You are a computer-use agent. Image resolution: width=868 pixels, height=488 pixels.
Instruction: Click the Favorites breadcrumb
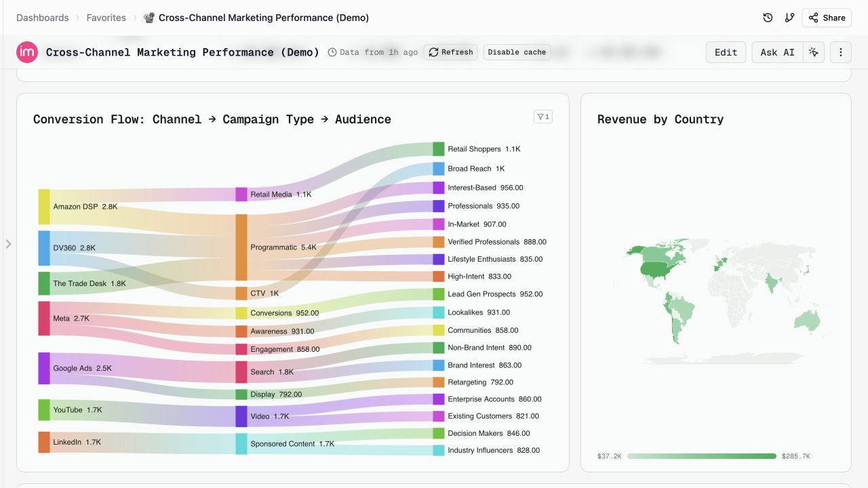106,18
